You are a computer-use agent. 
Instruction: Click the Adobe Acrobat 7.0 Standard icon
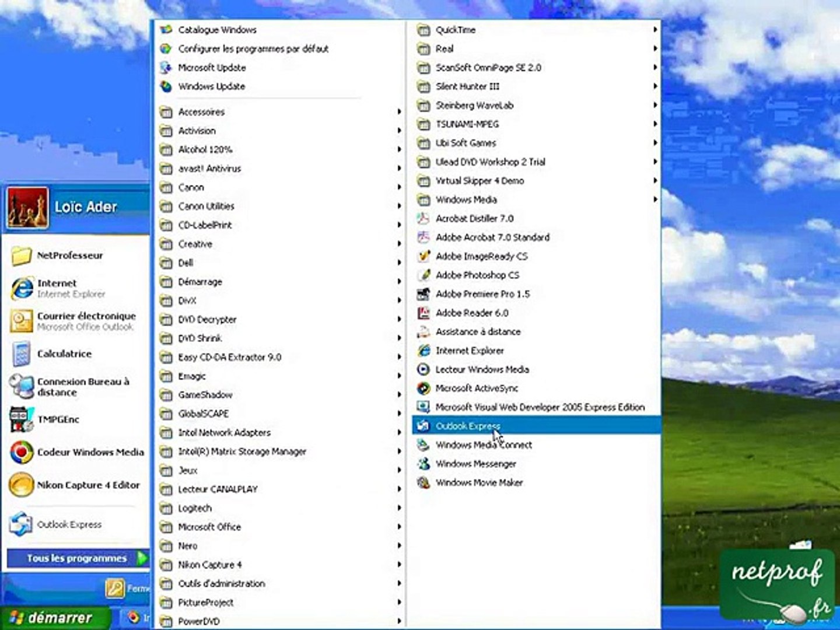click(423, 237)
